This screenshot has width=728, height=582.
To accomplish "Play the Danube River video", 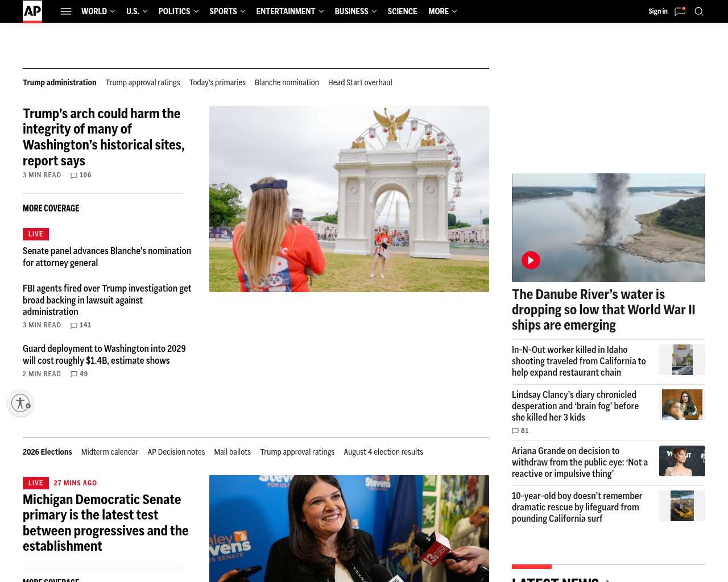I will [531, 260].
